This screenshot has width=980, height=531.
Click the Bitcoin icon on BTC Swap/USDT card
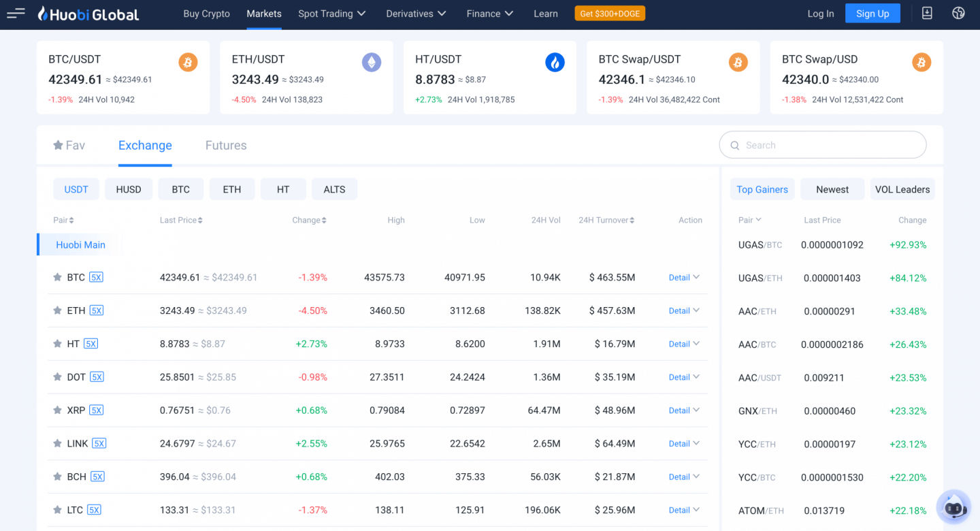pyautogui.click(x=738, y=63)
